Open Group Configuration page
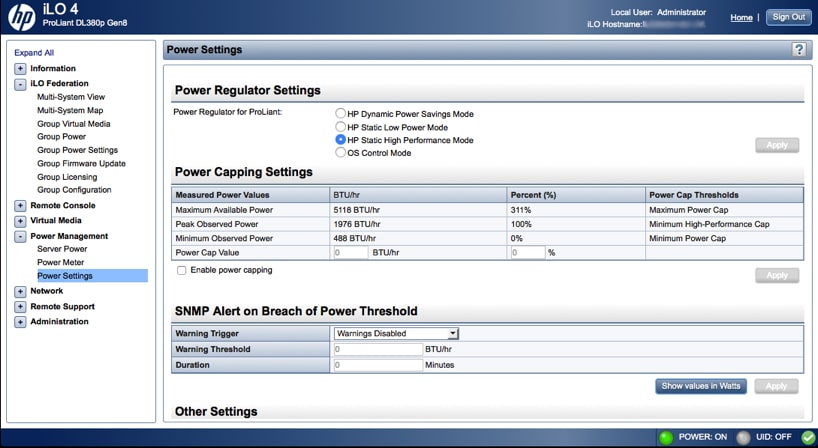 click(x=74, y=190)
